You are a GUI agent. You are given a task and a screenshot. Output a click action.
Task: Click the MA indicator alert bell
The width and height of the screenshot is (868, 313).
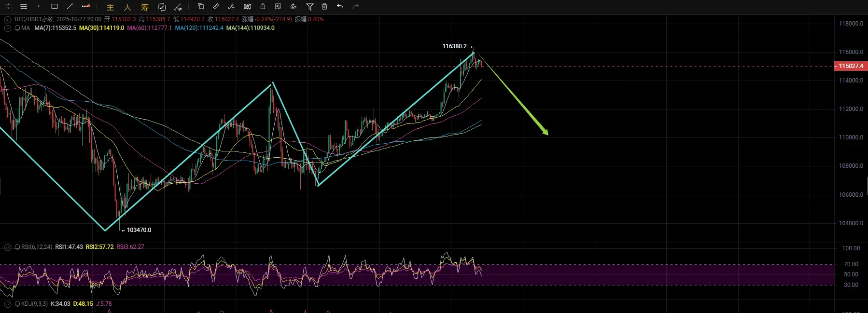(17, 28)
